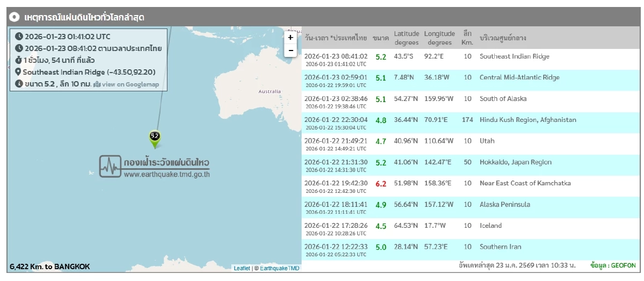The width and height of the screenshot is (644, 281).
Task: Click the zoom out minus button on map
Action: point(290,51)
